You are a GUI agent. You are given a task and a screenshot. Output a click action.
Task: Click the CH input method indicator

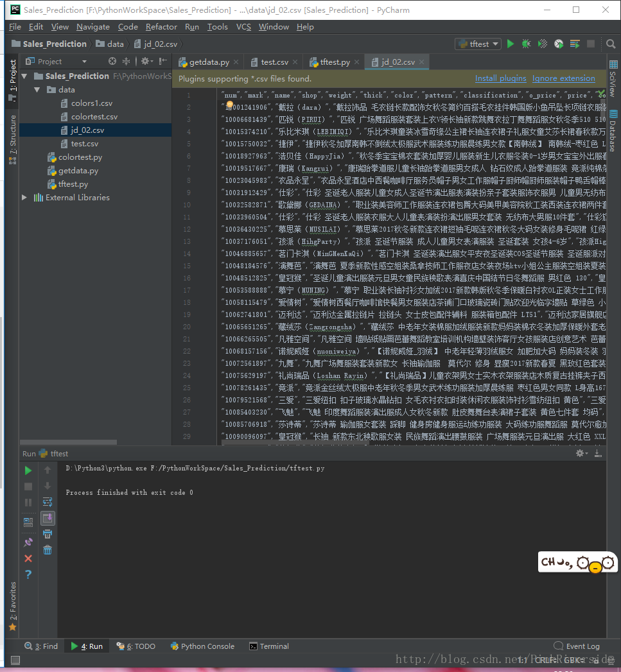pyautogui.click(x=577, y=562)
